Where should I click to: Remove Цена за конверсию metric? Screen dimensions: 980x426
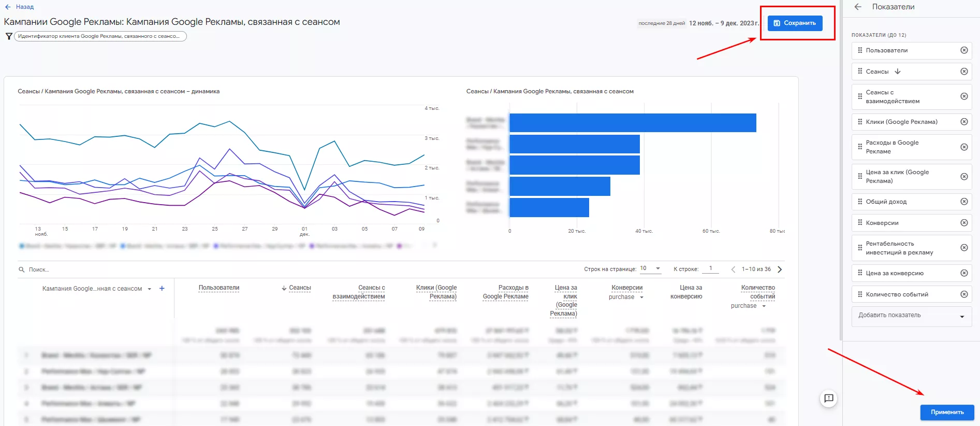[x=964, y=273]
